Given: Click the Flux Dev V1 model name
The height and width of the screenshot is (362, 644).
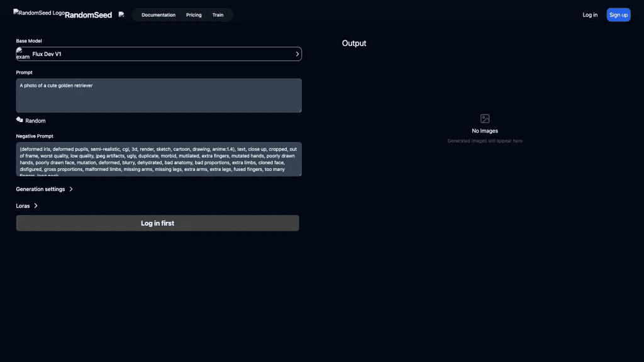Looking at the screenshot, I should pos(47,54).
